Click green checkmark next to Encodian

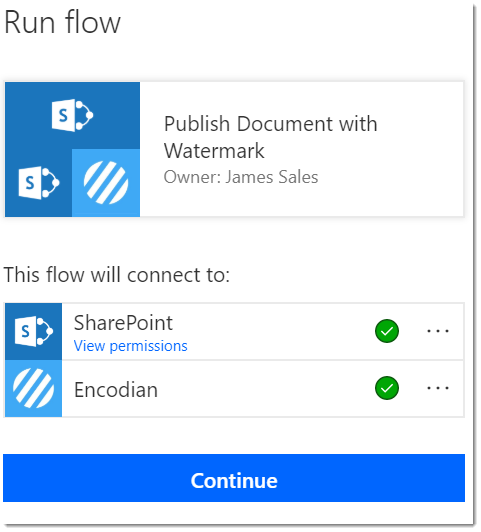pos(387,388)
